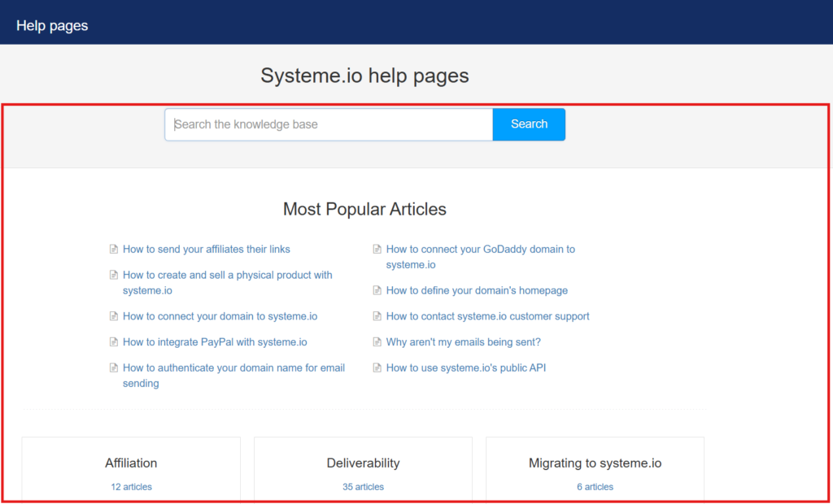Click the document icon next to the email authentication article
The image size is (833, 504).
click(x=113, y=367)
